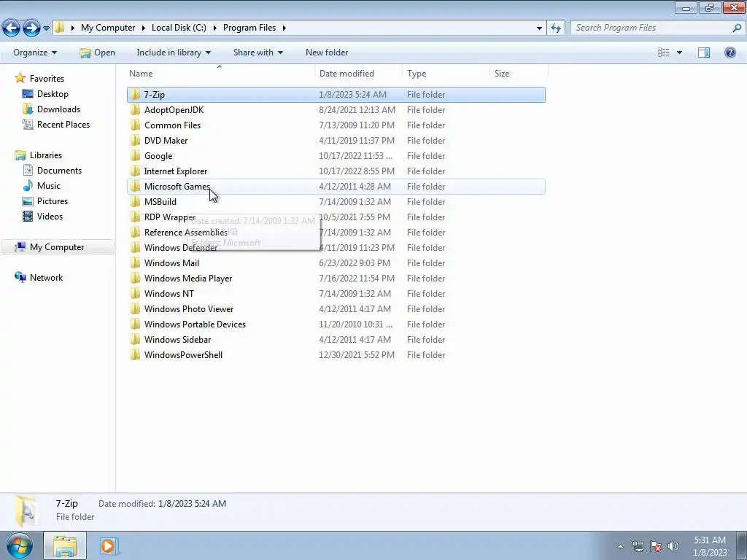Image resolution: width=747 pixels, height=560 pixels.
Task: Select the Windows Sidebar folder name
Action: (x=177, y=340)
